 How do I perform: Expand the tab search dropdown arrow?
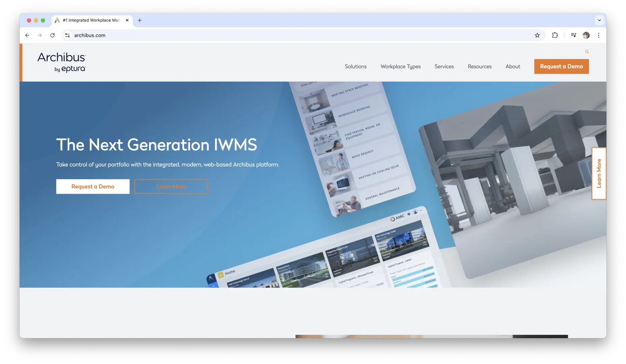tap(599, 20)
